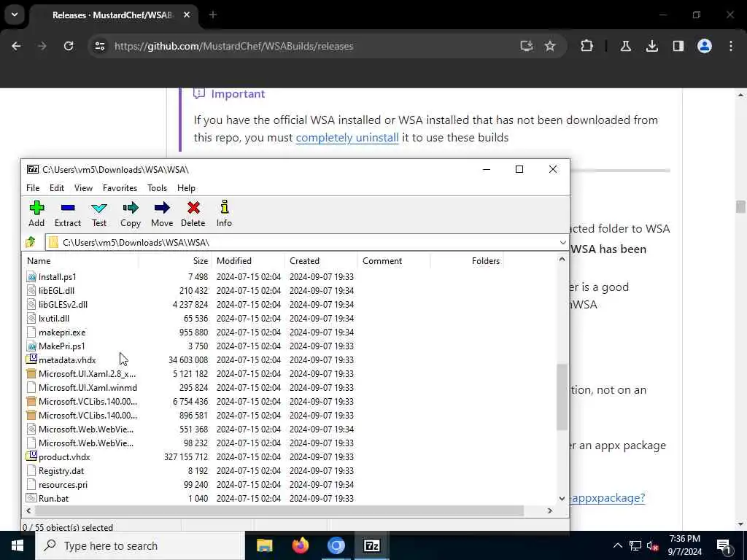Open the Windows notification center
747x560 pixels.
[724, 545]
